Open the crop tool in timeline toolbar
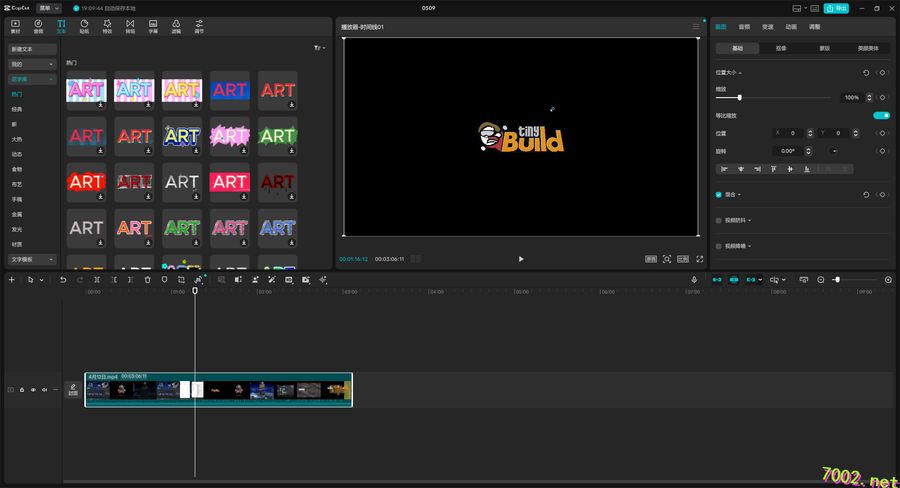Image resolution: width=900 pixels, height=488 pixels. click(181, 280)
